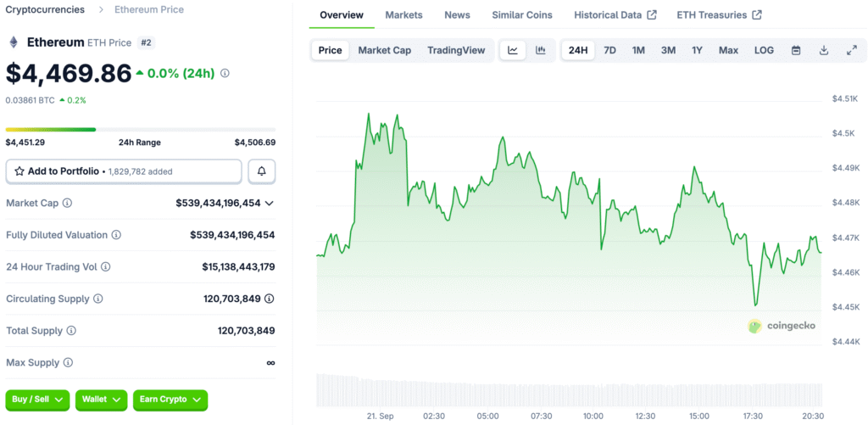This screenshot has height=425, width=868.
Task: Open the Max Supply info icon
Action: coord(68,363)
